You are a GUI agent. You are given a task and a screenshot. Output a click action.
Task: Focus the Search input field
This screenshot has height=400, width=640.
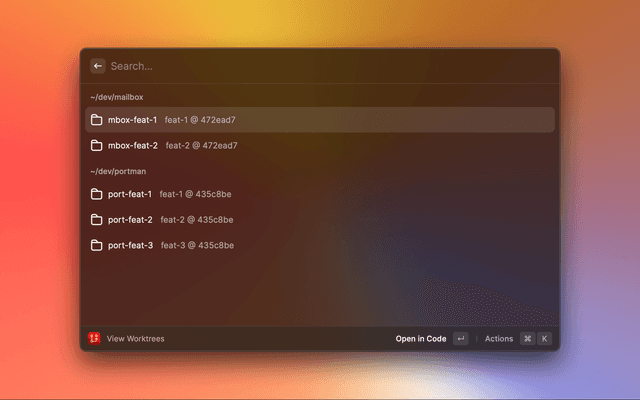300,66
